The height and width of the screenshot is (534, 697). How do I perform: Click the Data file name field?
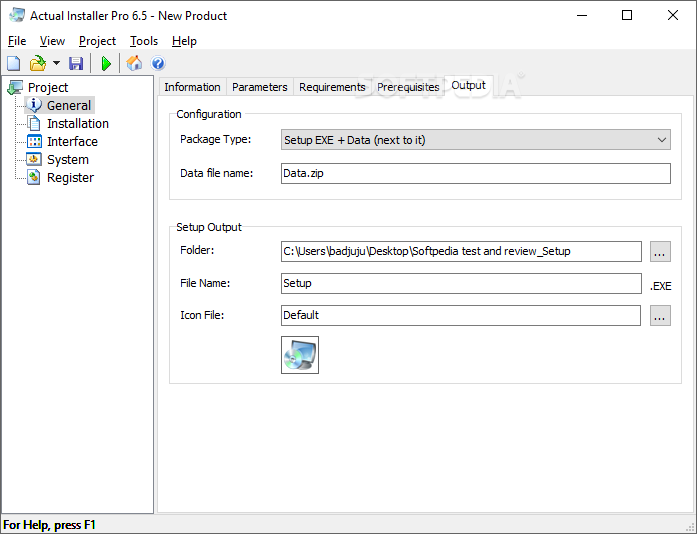click(x=476, y=173)
